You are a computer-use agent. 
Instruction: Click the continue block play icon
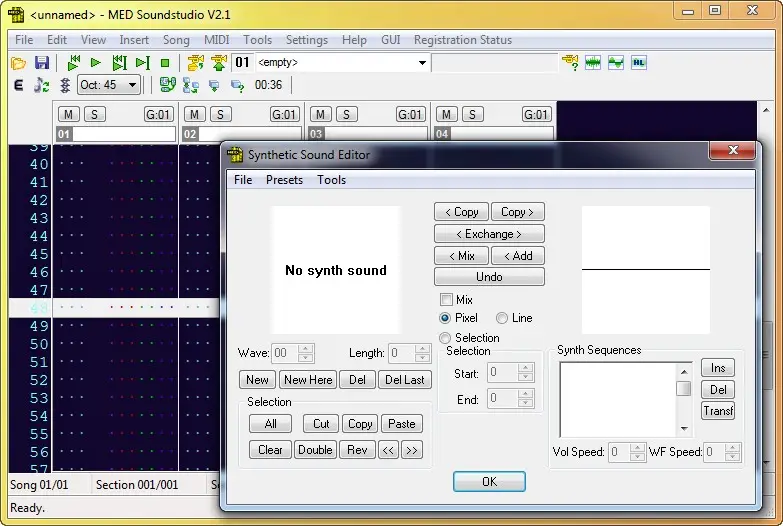pos(142,63)
